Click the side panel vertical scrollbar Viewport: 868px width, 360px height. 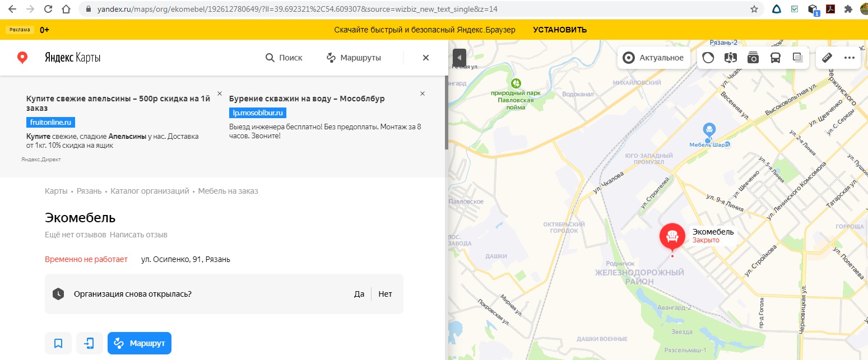click(446, 112)
